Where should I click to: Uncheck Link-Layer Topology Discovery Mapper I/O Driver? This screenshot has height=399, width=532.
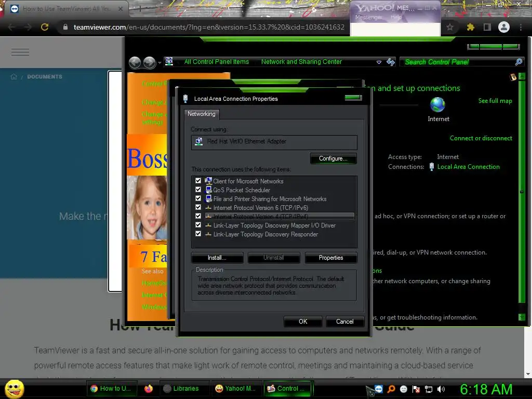click(198, 224)
